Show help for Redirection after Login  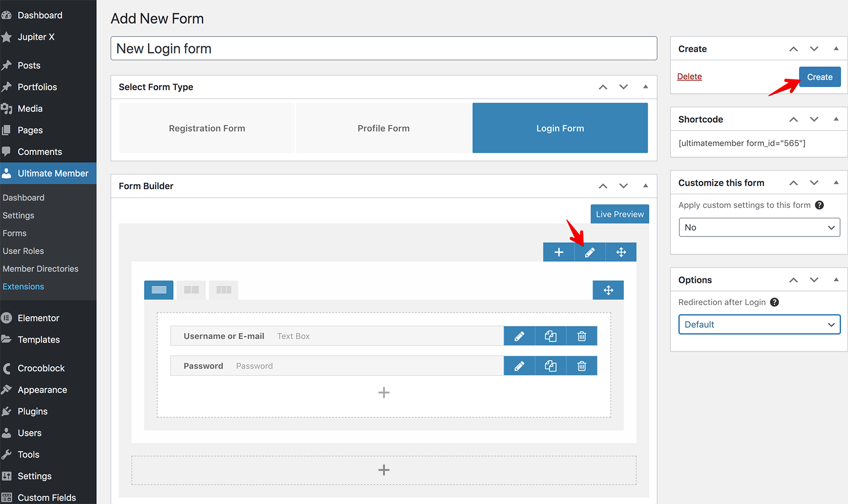pyautogui.click(x=775, y=302)
